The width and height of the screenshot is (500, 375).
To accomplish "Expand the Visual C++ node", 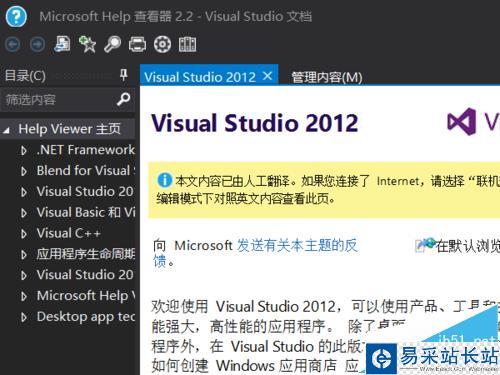I will pyautogui.click(x=24, y=234).
